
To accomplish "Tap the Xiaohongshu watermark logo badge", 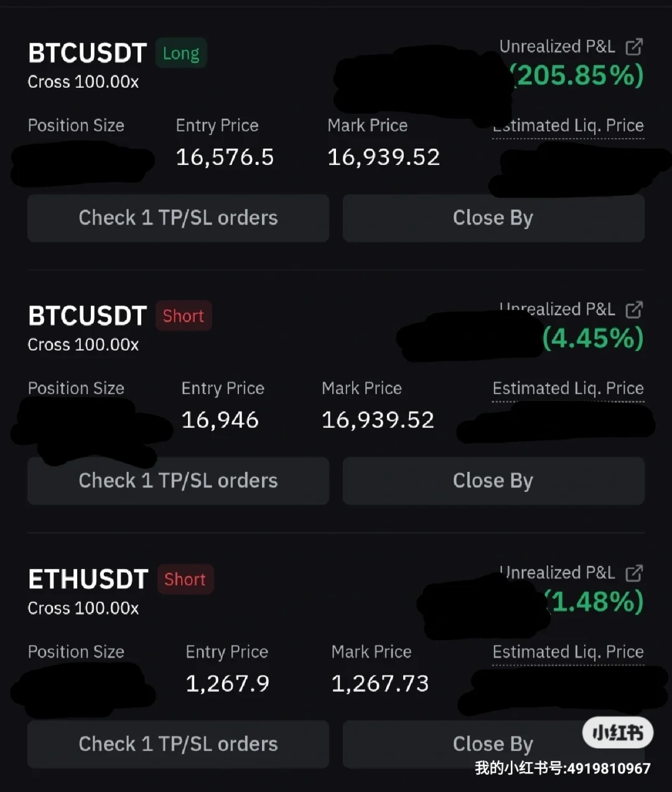I will pyautogui.click(x=617, y=733).
